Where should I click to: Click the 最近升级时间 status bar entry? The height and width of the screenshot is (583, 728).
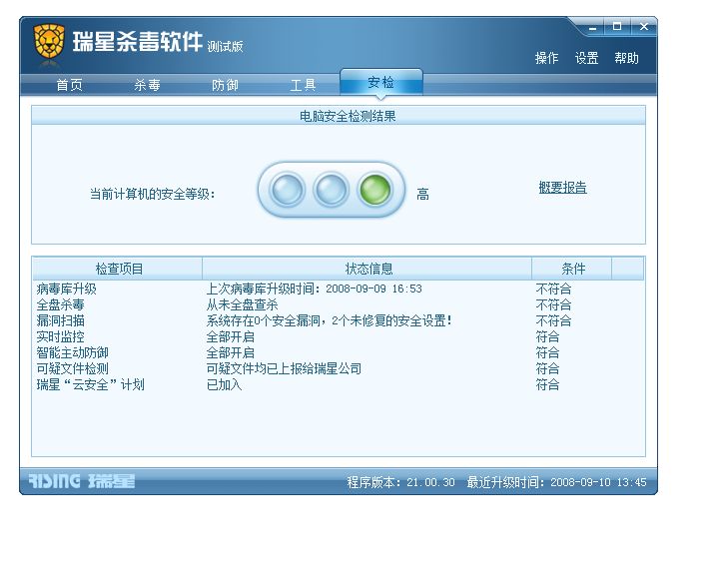556,482
